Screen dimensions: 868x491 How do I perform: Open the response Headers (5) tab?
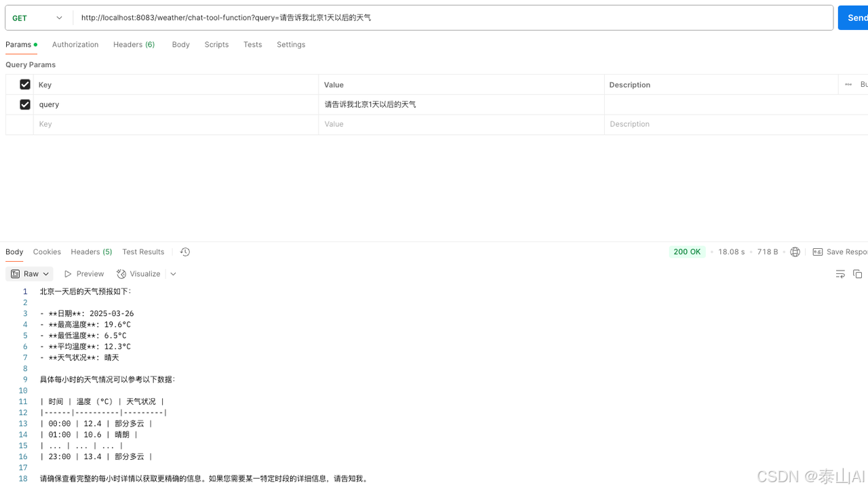click(x=92, y=252)
